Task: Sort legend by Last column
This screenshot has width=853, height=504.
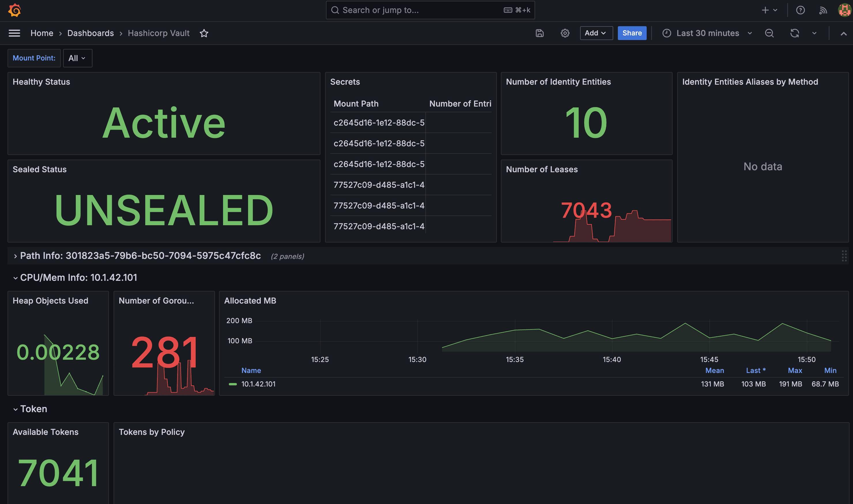Action: [756, 371]
